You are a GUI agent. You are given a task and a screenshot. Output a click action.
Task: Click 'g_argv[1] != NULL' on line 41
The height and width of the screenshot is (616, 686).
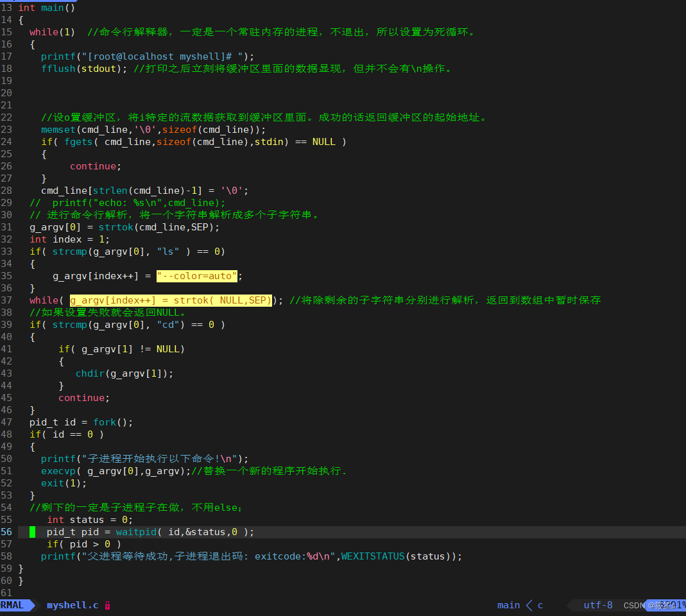[130, 350]
